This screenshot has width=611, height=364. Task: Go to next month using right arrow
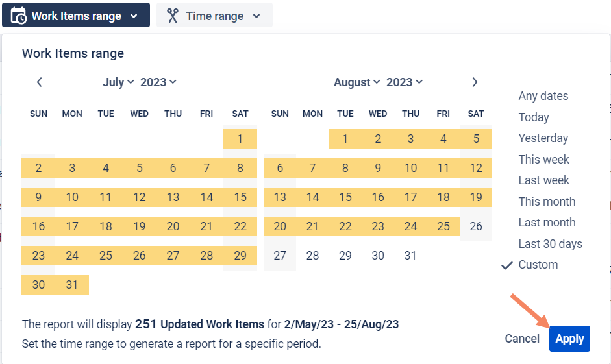coord(475,82)
